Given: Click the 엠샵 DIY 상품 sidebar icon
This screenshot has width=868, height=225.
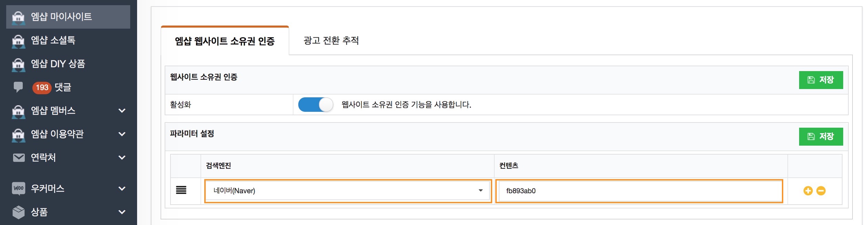Looking at the screenshot, I should [x=18, y=64].
